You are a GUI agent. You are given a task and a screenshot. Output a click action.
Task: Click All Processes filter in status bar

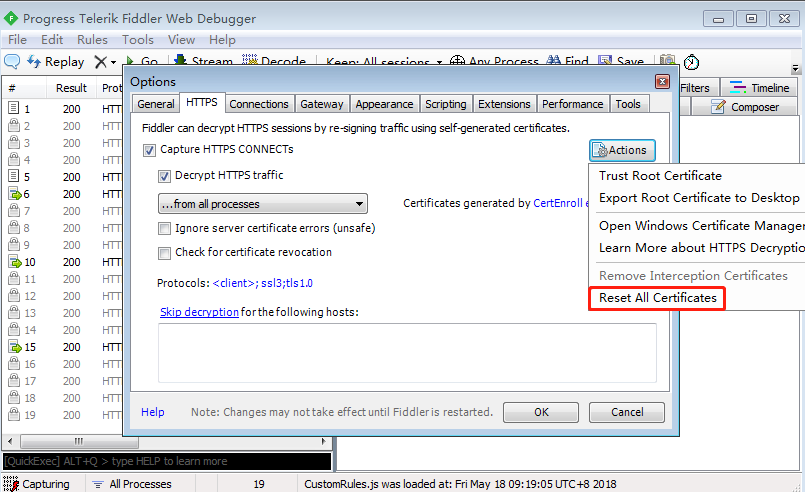coord(132,484)
